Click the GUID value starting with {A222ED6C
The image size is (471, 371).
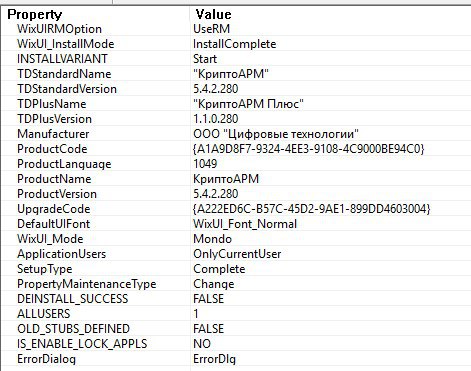(x=311, y=209)
